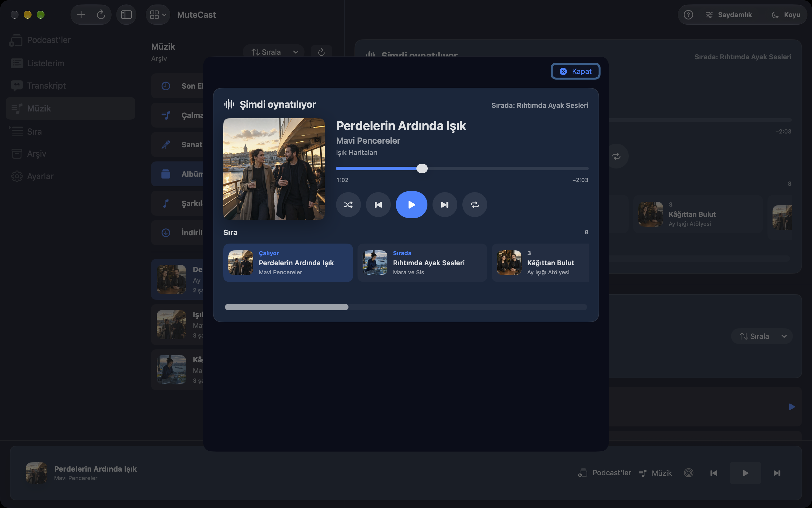This screenshot has height=508, width=812.
Task: Close the now playing dialog with Kapat
Action: click(575, 71)
